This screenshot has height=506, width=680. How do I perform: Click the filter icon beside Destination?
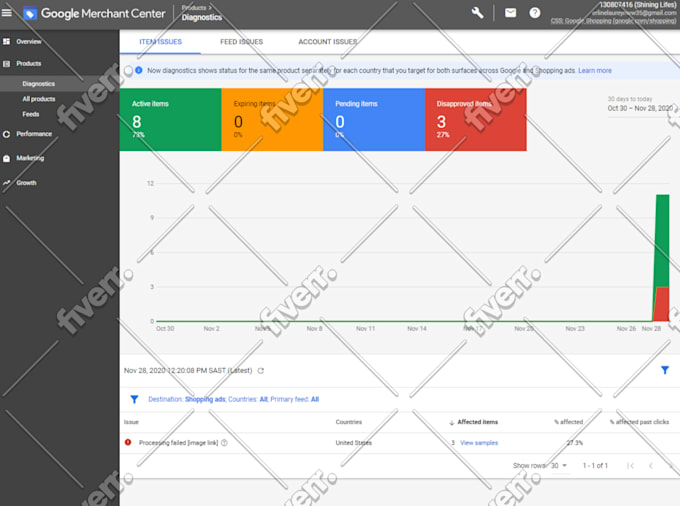click(134, 399)
